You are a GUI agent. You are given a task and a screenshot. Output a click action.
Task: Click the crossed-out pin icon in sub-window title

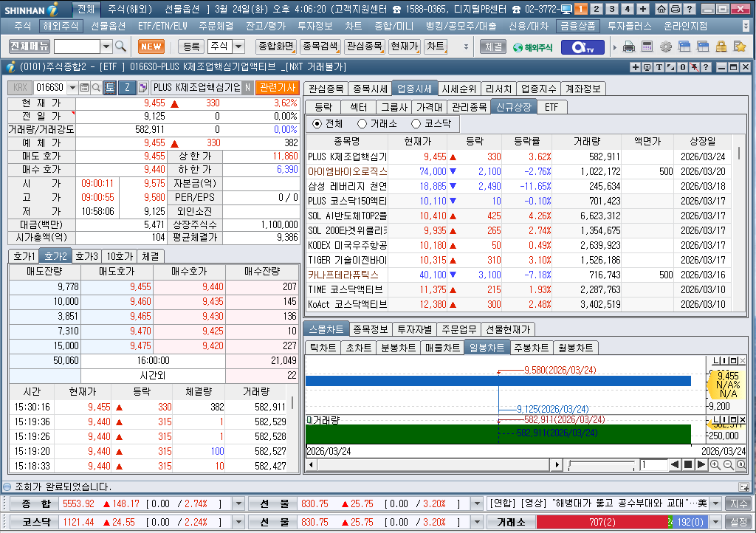694,67
